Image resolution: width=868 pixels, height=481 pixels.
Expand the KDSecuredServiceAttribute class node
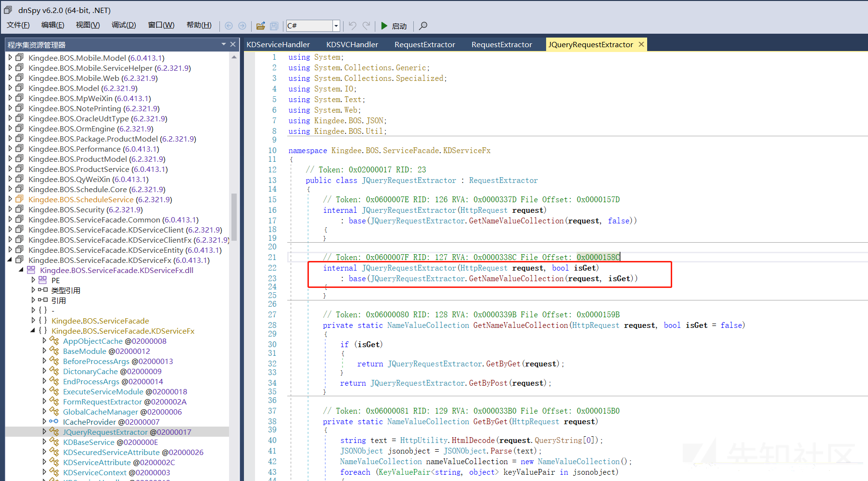click(x=45, y=452)
